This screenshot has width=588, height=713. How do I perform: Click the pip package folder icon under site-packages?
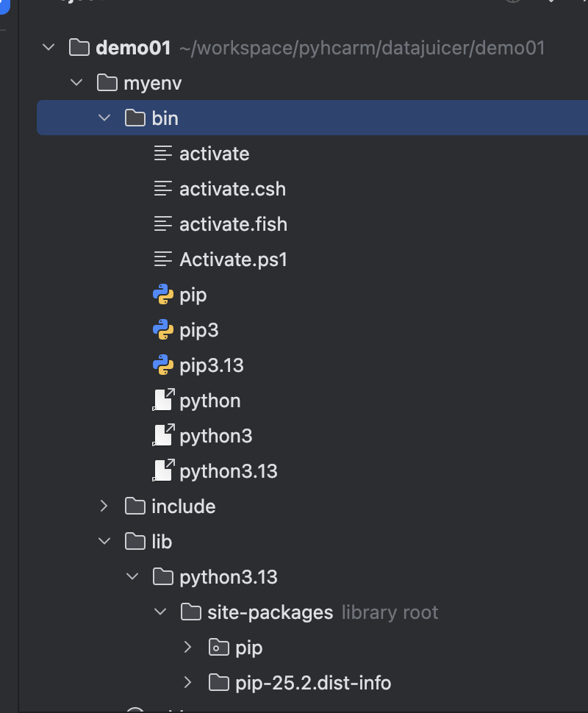(219, 647)
